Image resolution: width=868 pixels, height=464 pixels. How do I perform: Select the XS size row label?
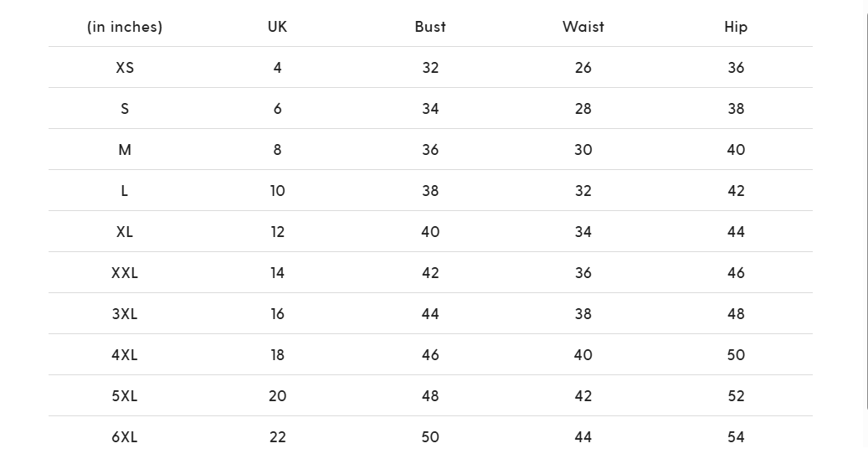tap(125, 68)
